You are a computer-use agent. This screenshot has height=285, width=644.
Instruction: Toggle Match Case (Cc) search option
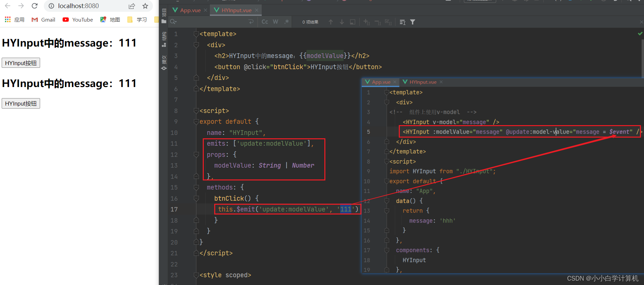point(265,22)
